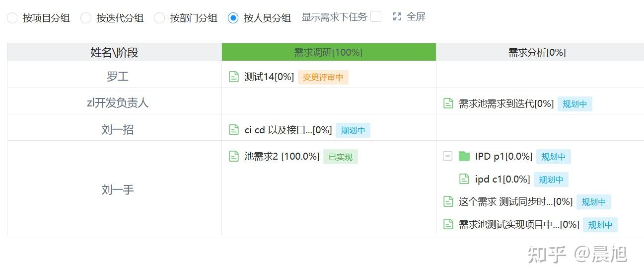Click document icon beside 这个需求 测试同步时
This screenshot has height=280, width=644.
(x=448, y=201)
